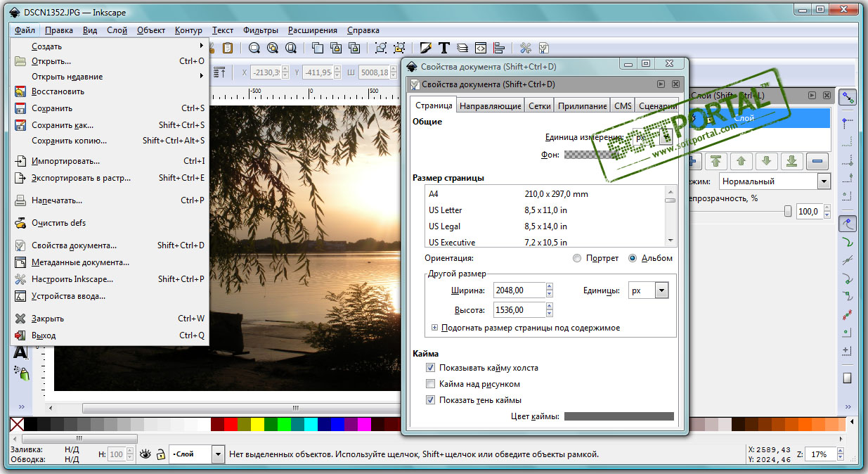This screenshot has height=474, width=868.
Task: Open the XML editor toolbar icon
Action: coord(481,48)
